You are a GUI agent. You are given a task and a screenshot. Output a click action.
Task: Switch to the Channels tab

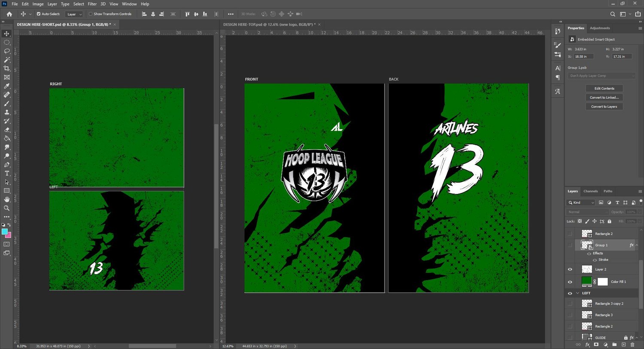pyautogui.click(x=591, y=191)
